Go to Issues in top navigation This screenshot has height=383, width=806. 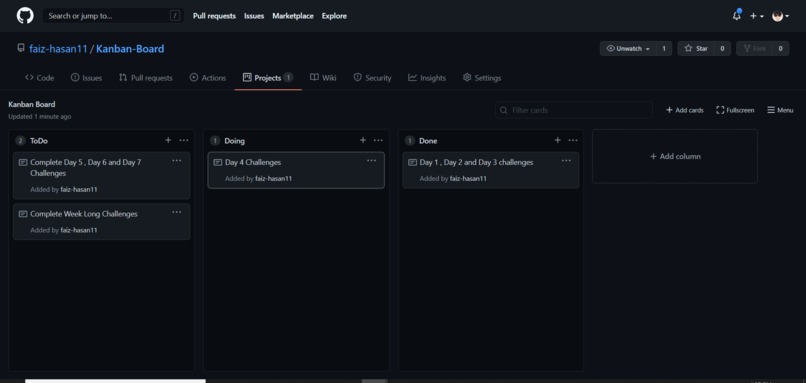click(254, 16)
